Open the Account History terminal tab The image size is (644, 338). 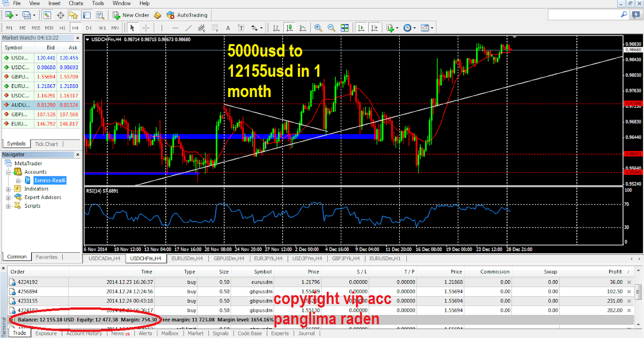tap(85, 333)
